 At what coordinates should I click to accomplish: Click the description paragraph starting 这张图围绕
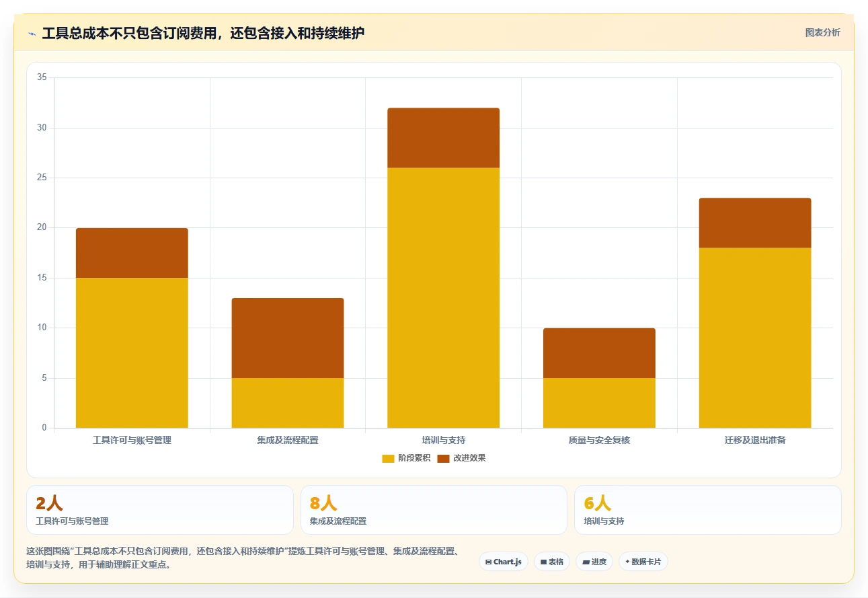[x=243, y=558]
